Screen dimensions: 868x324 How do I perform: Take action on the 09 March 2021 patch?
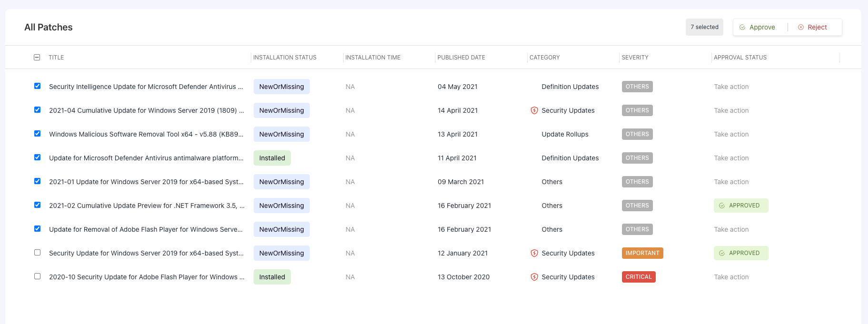point(731,182)
